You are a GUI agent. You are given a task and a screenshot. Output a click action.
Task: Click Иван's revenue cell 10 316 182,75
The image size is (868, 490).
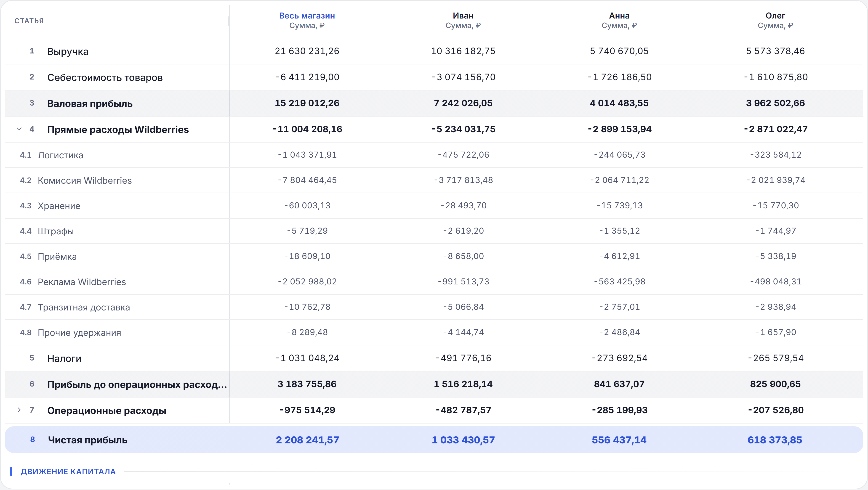pos(463,51)
